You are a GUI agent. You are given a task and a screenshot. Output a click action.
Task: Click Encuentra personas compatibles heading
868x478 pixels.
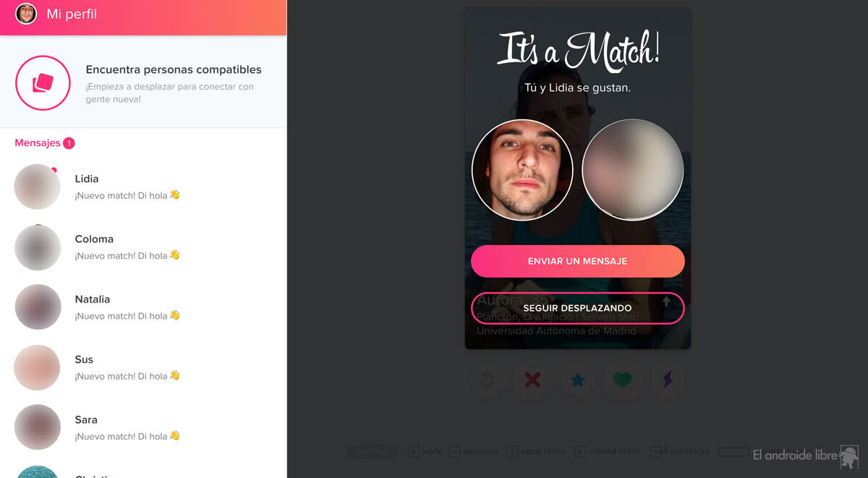click(x=174, y=70)
